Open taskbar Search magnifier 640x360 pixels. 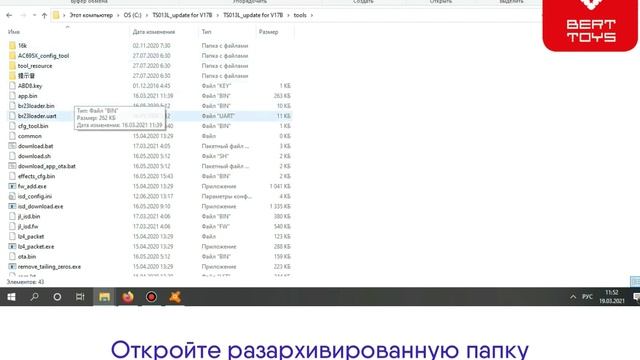[34, 297]
